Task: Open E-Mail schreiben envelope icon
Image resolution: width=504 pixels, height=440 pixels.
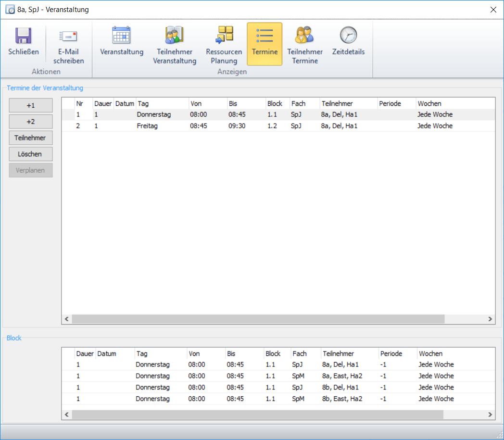Action: (68, 36)
